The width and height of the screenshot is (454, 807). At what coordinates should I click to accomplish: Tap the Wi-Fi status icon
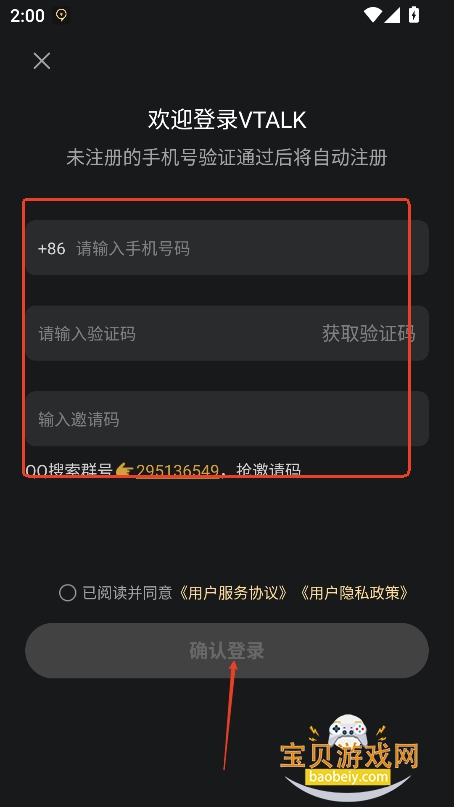tap(372, 14)
